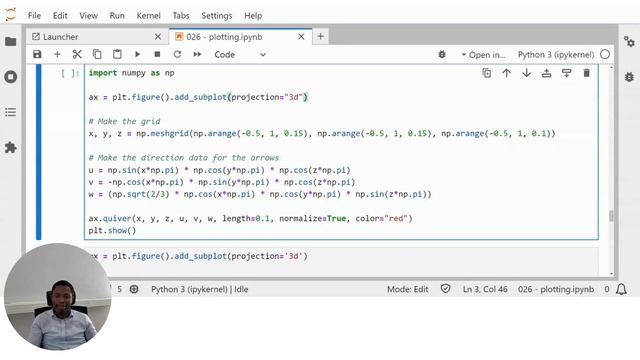Viewport: 640px width, 360px height.
Task: Click the trusted notebook shield icon
Action: coord(446,289)
